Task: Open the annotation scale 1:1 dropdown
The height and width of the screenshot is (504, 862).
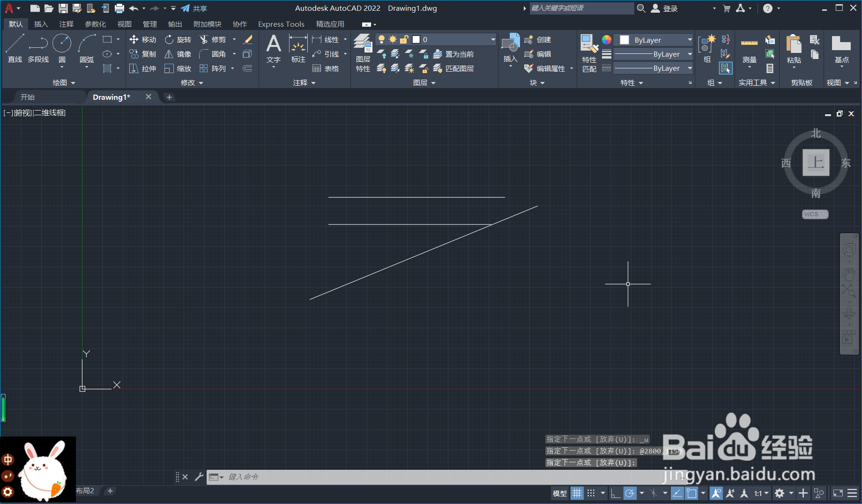Action: tap(761, 493)
